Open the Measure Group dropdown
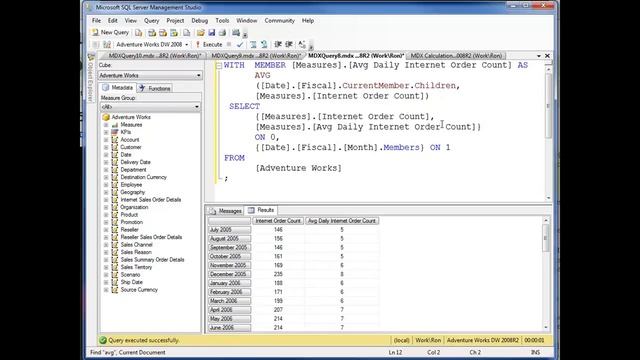The image size is (640, 360). [197, 107]
